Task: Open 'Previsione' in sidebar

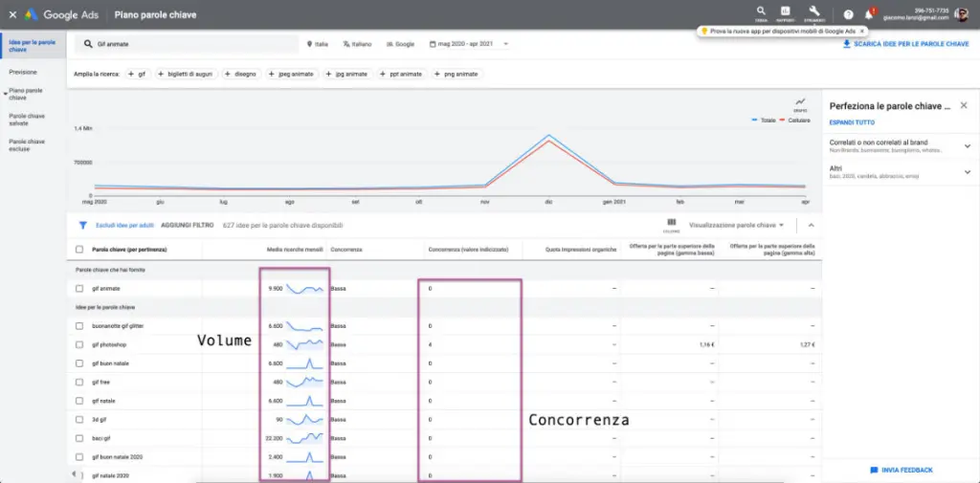Action: 23,72
